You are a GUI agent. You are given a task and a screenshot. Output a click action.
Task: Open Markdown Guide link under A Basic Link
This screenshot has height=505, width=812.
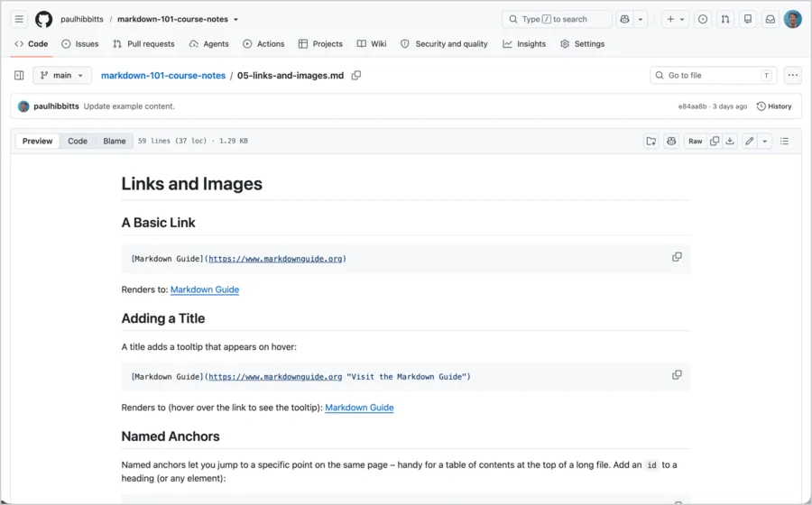coord(205,289)
